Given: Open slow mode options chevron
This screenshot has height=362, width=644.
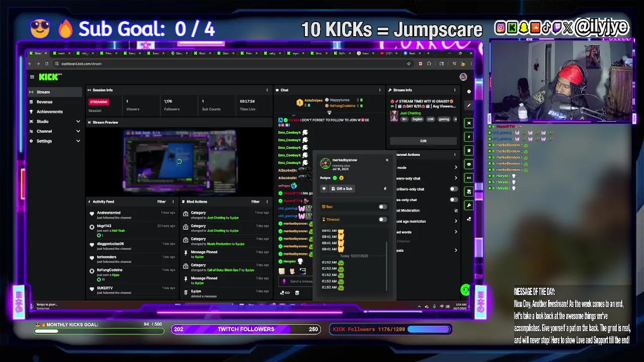Looking at the screenshot, I should click(456, 167).
